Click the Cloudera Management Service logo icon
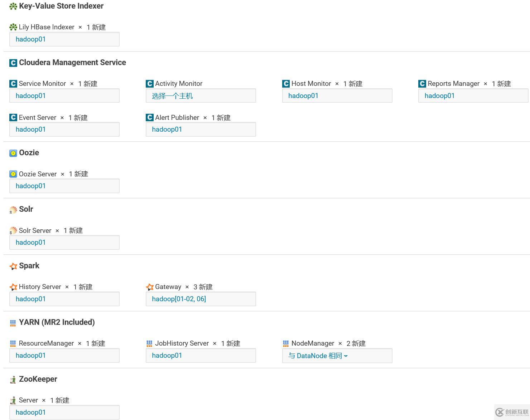530x420 pixels. tap(13, 63)
